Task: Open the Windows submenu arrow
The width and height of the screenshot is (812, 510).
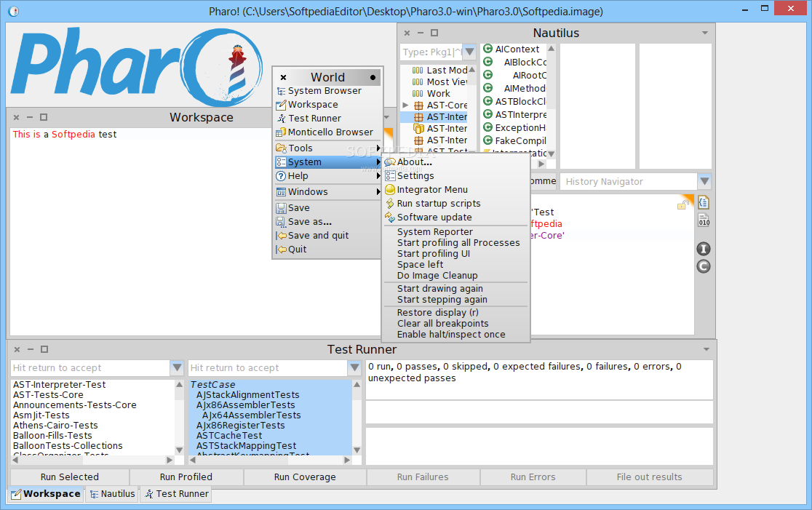Action: [x=378, y=192]
